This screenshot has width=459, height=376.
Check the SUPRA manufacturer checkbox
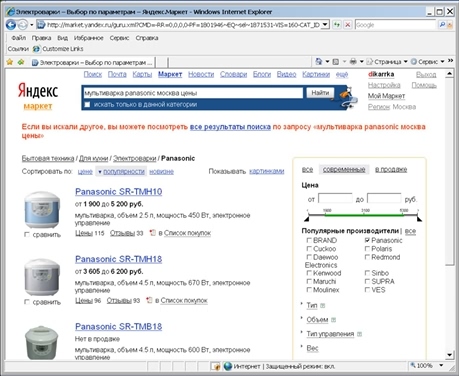coord(367,281)
